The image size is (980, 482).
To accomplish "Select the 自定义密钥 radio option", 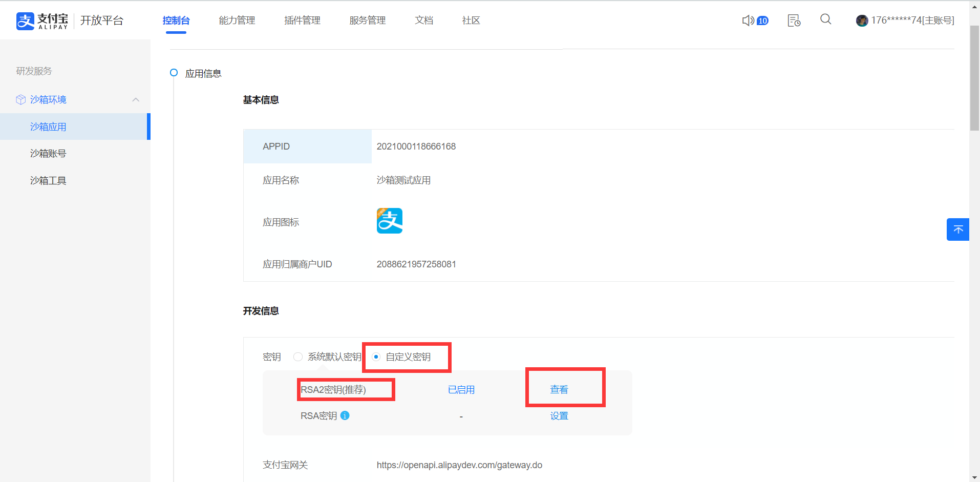I will coord(376,357).
